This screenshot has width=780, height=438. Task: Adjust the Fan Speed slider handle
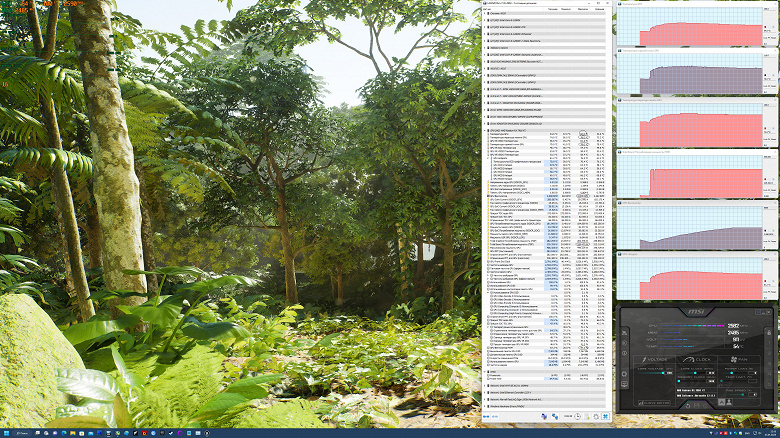743,395
